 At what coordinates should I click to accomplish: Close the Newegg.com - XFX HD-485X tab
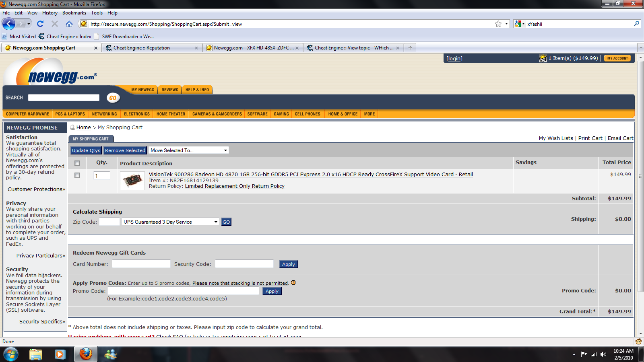[297, 48]
